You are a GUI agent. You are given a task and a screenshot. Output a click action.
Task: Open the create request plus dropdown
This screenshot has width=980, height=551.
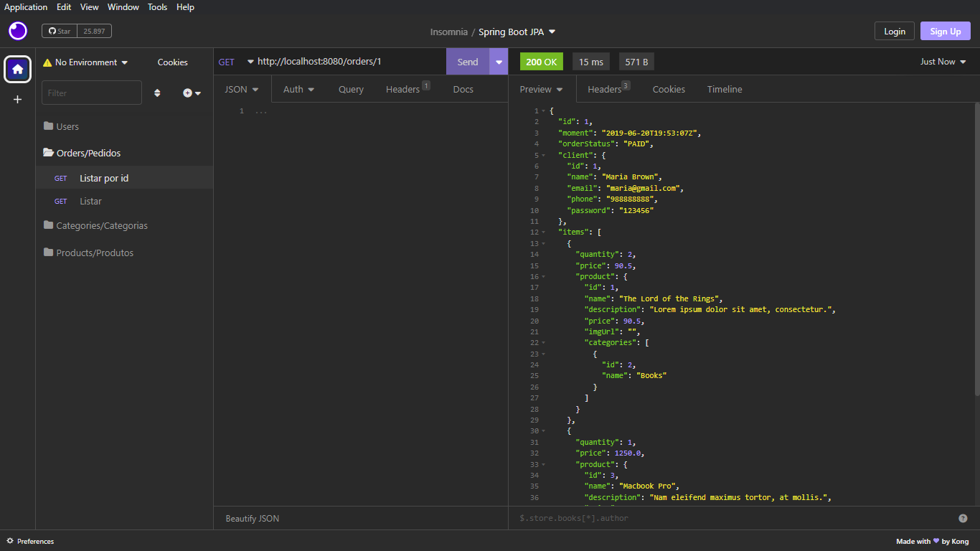pos(192,93)
